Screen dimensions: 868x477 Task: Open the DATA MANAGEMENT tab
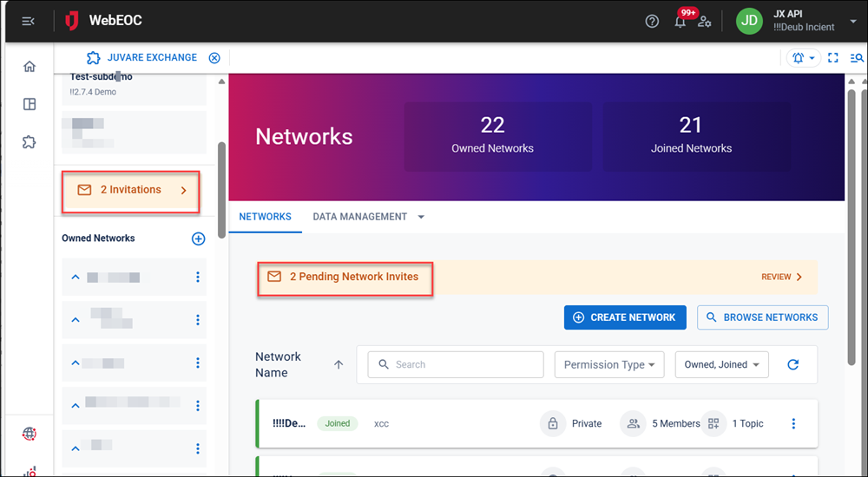[x=360, y=217]
